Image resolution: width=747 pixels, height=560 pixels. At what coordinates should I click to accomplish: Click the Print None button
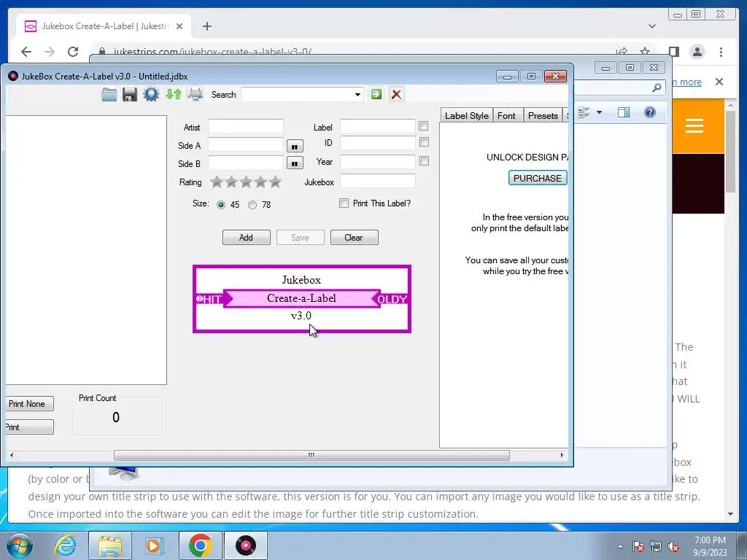[29, 403]
